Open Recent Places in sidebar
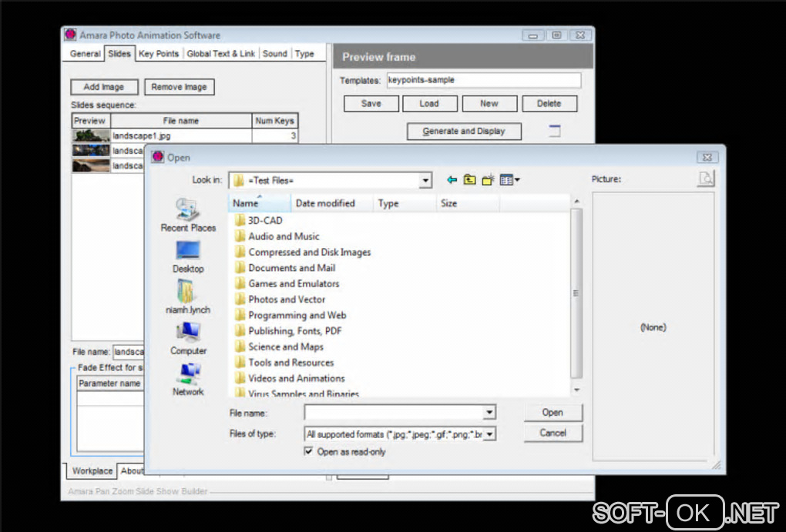 188,215
